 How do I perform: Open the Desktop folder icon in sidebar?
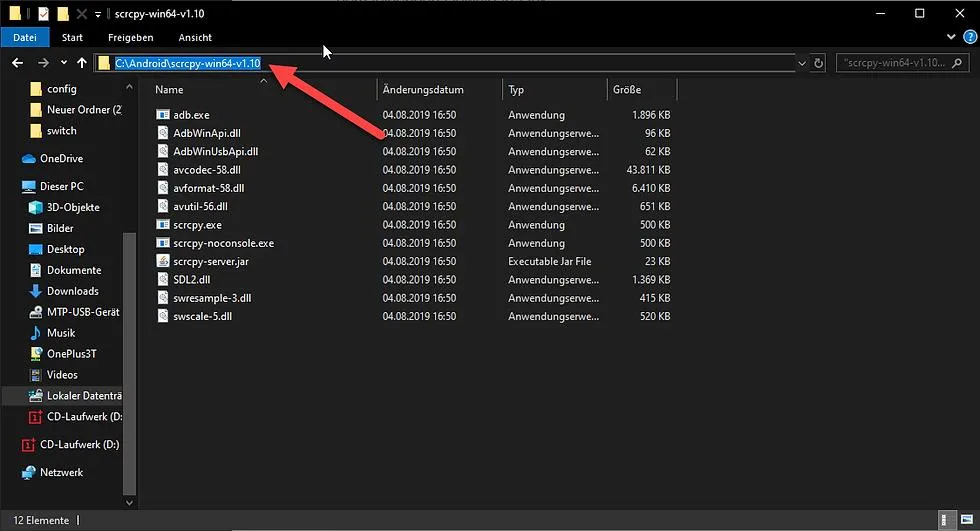(x=36, y=249)
